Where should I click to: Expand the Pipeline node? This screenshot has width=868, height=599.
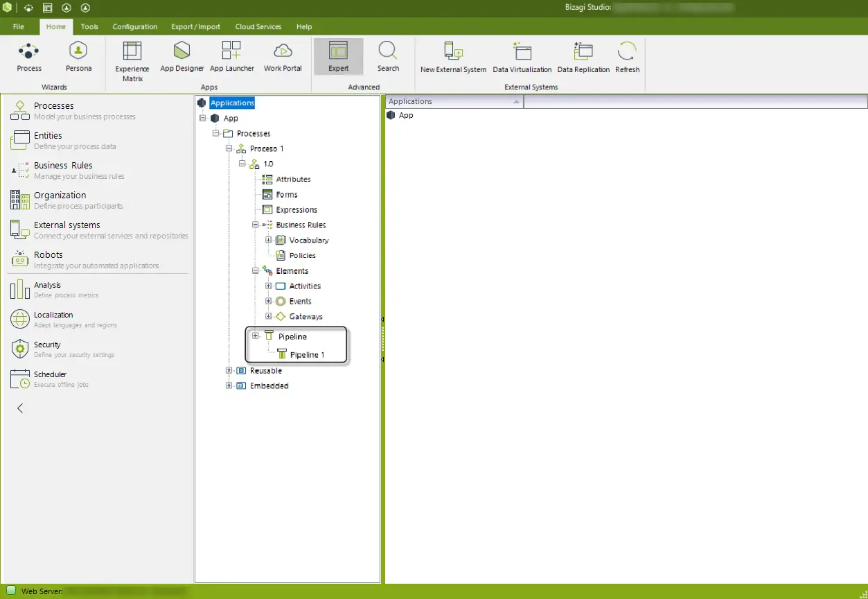(256, 336)
